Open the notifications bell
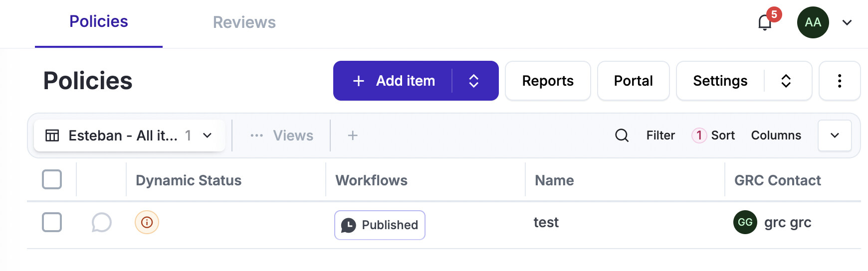The height and width of the screenshot is (271, 868). (x=764, y=23)
